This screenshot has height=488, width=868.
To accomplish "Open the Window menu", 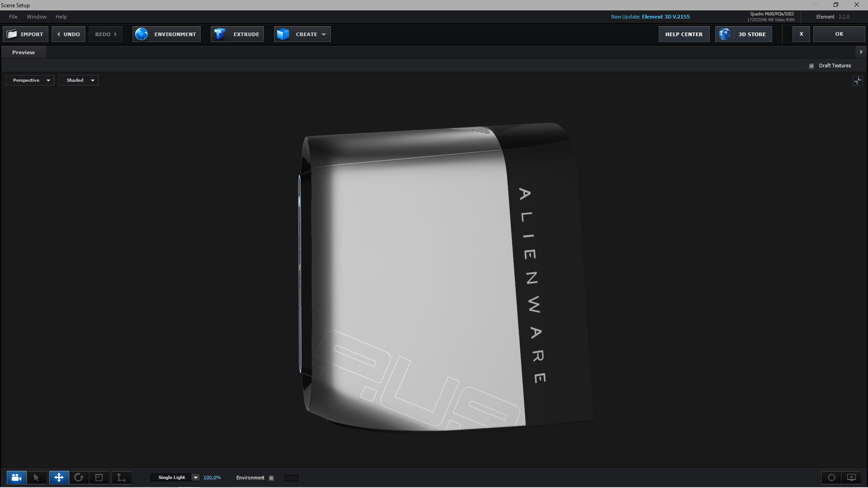I will click(37, 17).
